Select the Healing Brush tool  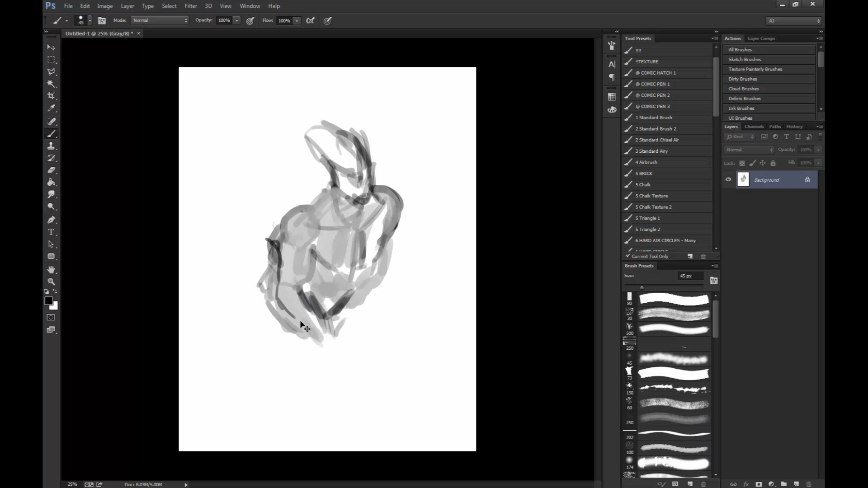pyautogui.click(x=51, y=122)
